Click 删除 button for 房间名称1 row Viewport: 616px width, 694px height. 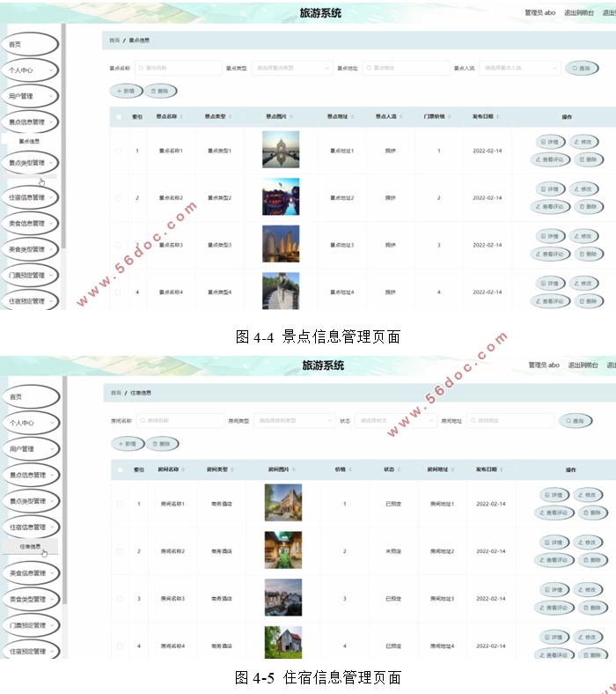592,513
